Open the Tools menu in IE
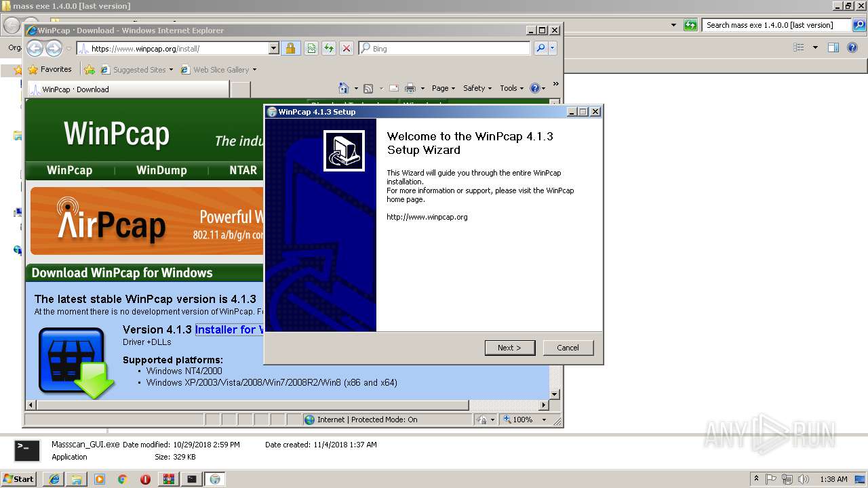Viewport: 868px width, 488px height. (x=512, y=88)
